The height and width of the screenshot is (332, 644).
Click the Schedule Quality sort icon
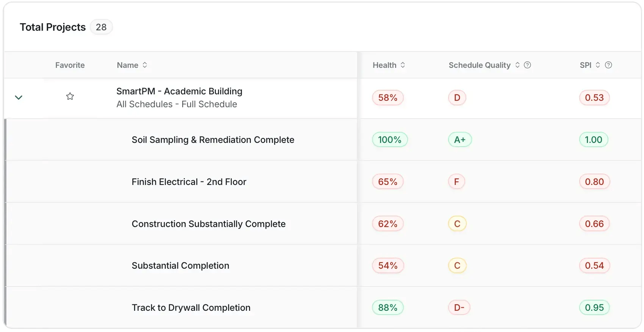[x=517, y=65]
